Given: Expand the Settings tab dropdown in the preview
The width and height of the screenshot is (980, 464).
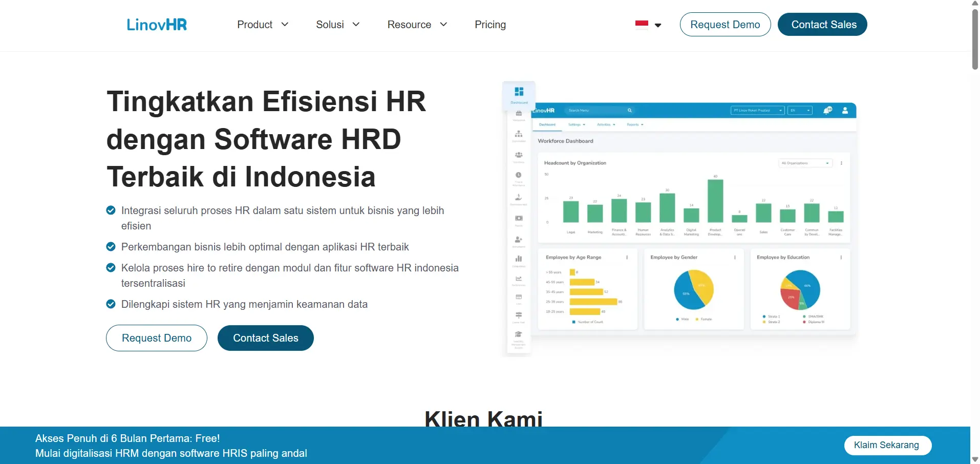Looking at the screenshot, I should [x=577, y=124].
